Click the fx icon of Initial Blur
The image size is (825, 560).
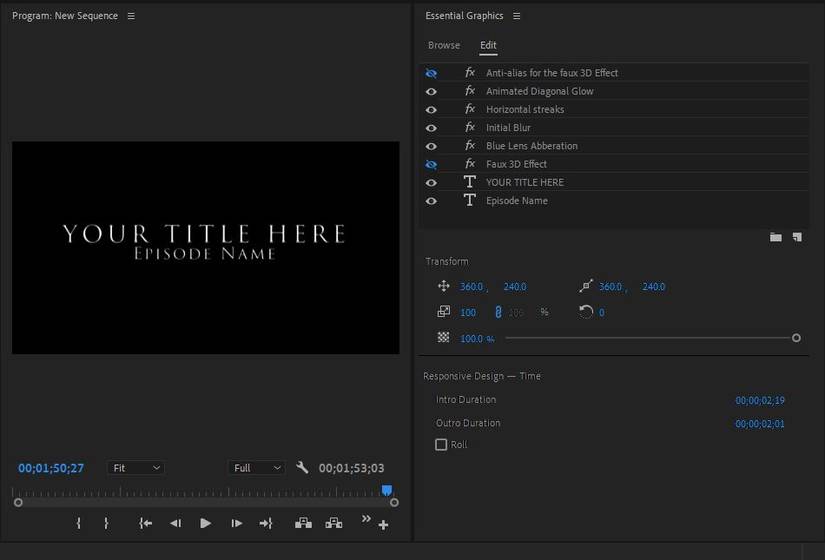[470, 127]
